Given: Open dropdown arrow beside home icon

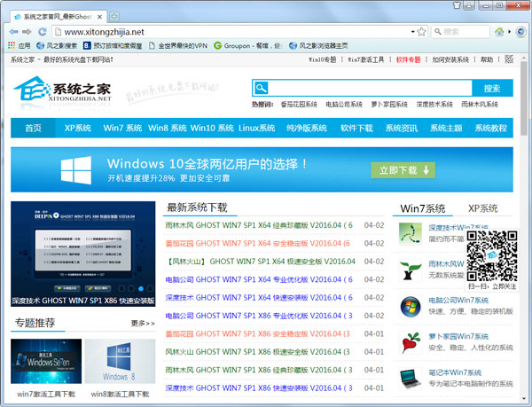Looking at the screenshot, I should tap(509, 32).
